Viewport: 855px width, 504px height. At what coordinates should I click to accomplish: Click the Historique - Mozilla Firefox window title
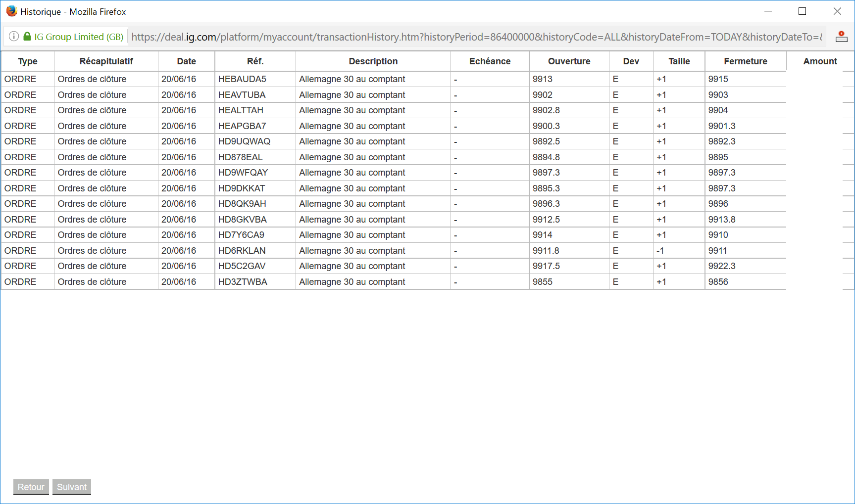point(73,12)
